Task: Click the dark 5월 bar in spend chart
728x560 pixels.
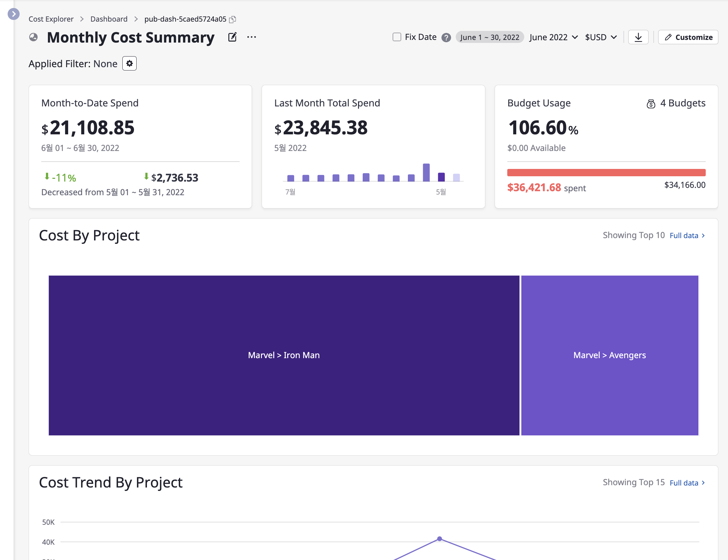Action: 441,177
